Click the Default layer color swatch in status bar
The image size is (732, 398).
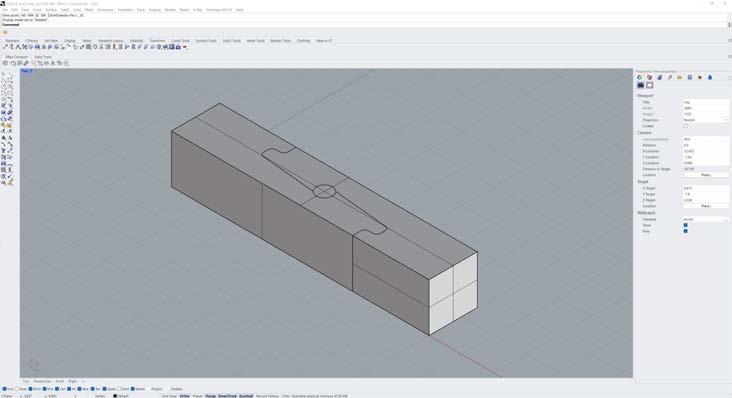115,396
